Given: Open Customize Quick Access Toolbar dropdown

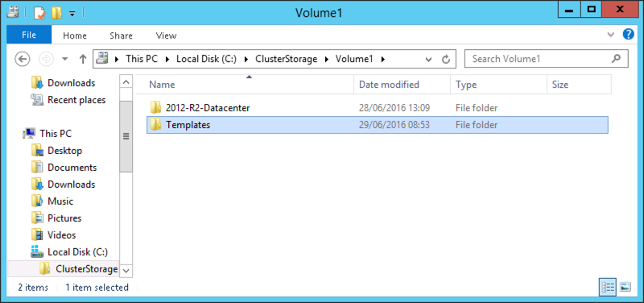Looking at the screenshot, I should 72,14.
